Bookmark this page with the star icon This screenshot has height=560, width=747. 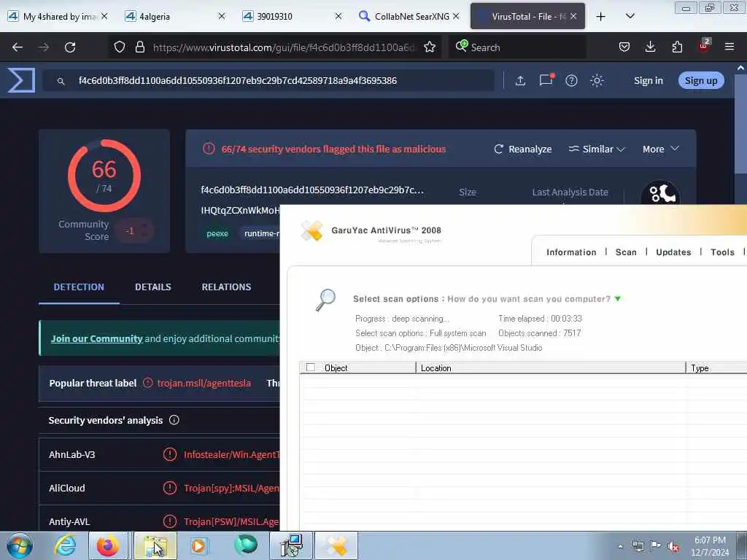point(430,47)
